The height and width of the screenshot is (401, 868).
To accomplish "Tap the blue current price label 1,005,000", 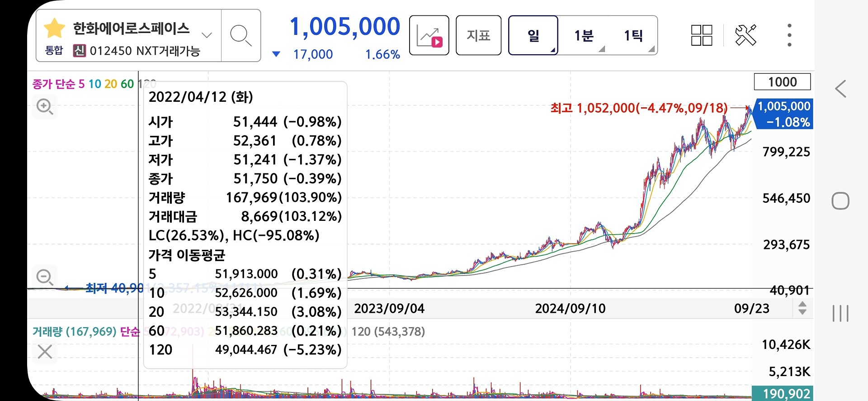I will (783, 114).
